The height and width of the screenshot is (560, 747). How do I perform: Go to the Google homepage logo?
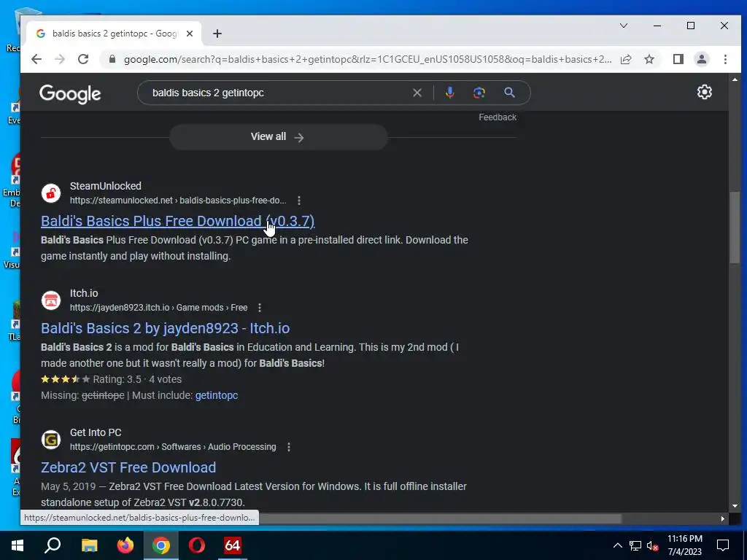70,94
